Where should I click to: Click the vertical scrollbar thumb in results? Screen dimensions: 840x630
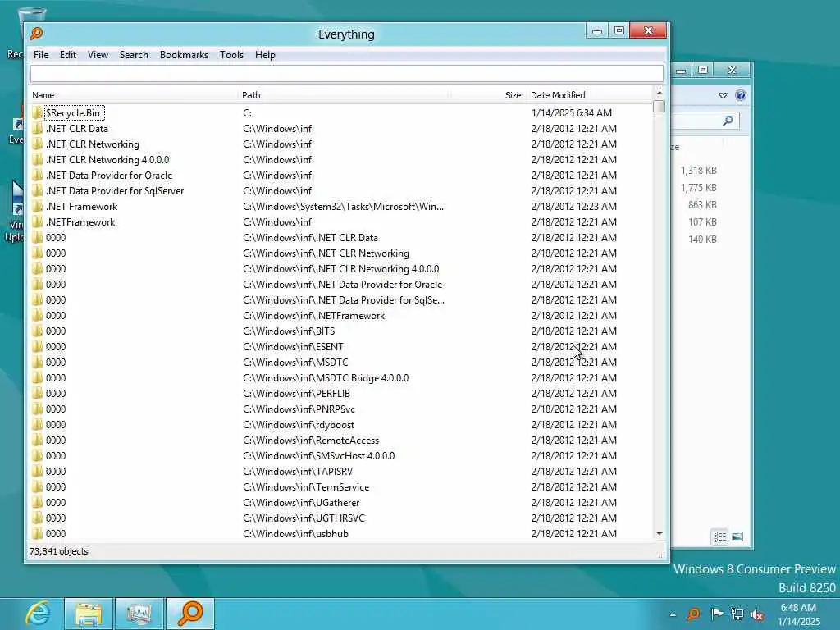click(x=659, y=106)
